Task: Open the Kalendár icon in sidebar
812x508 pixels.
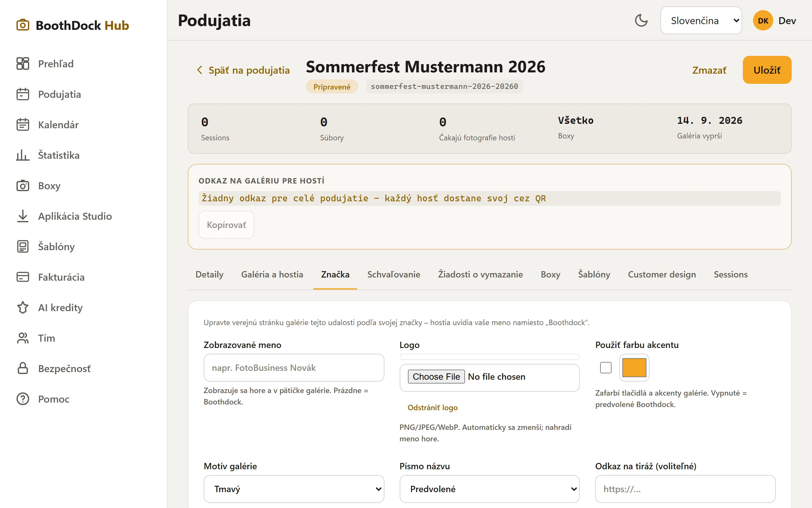Action: coord(23,125)
